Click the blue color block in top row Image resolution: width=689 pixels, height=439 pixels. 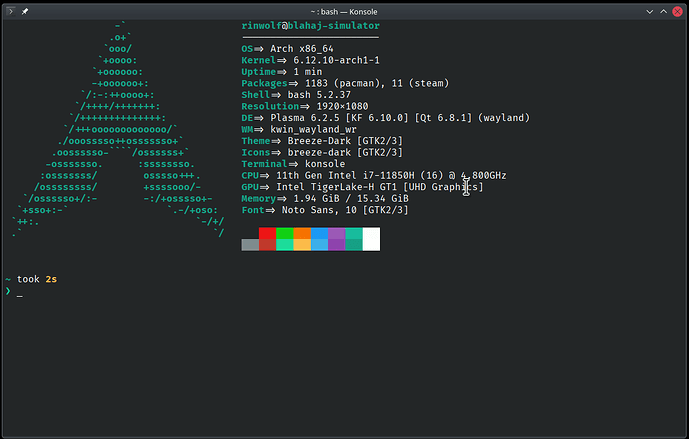click(x=319, y=234)
